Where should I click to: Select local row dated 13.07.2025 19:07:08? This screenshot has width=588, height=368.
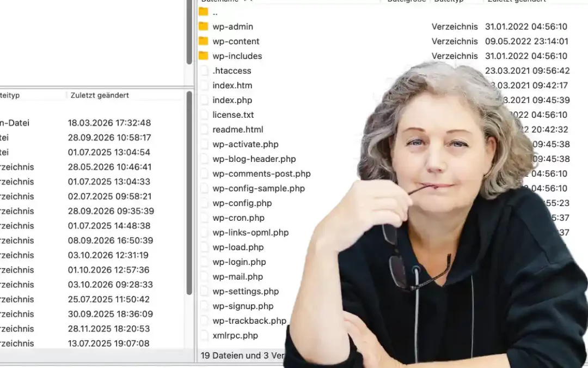(x=108, y=343)
